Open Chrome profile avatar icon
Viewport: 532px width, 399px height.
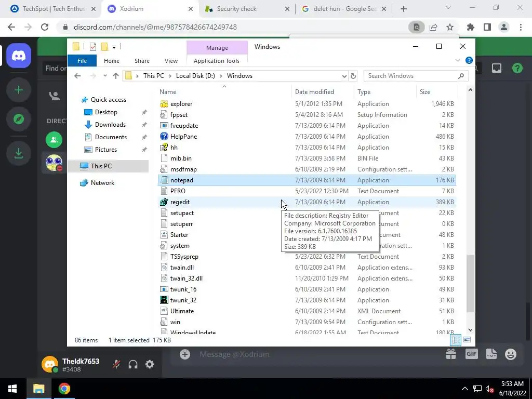(x=504, y=27)
